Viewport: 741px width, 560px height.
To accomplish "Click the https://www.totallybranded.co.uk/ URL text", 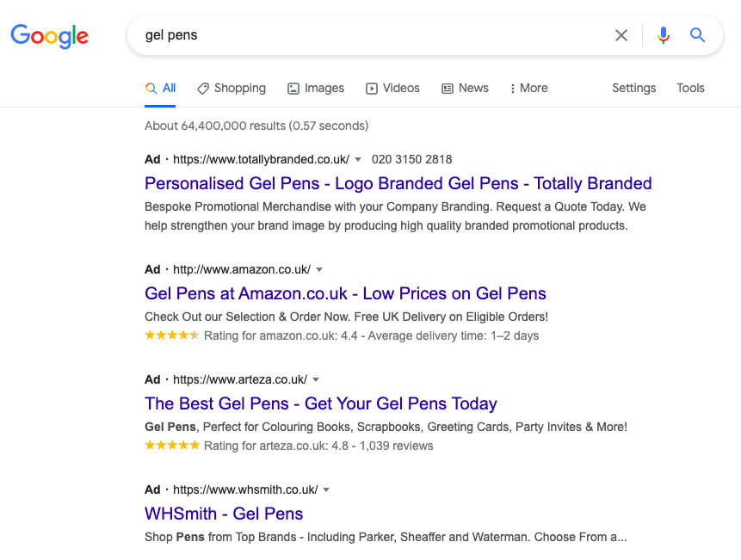I will (x=262, y=160).
